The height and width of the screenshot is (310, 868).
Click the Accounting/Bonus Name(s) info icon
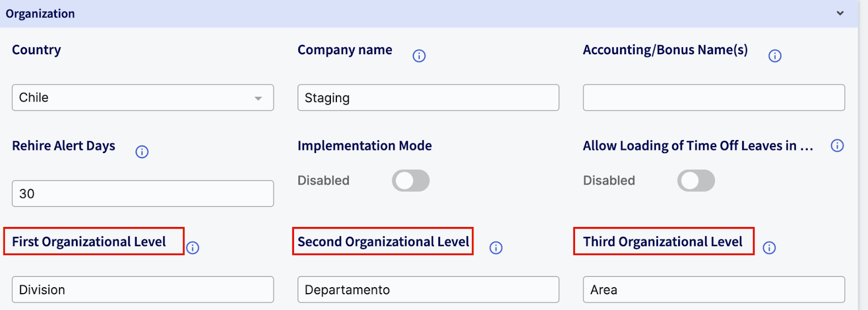point(775,56)
